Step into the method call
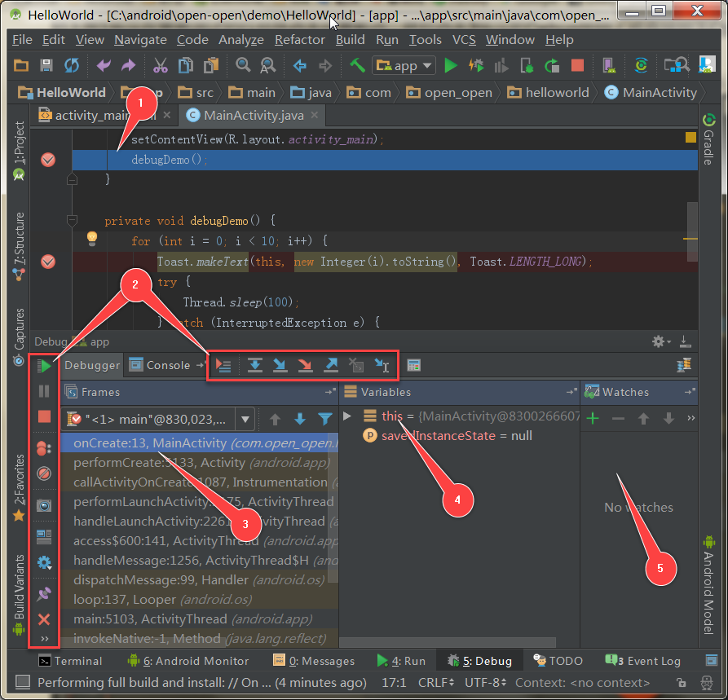The image size is (728, 700). click(280, 365)
